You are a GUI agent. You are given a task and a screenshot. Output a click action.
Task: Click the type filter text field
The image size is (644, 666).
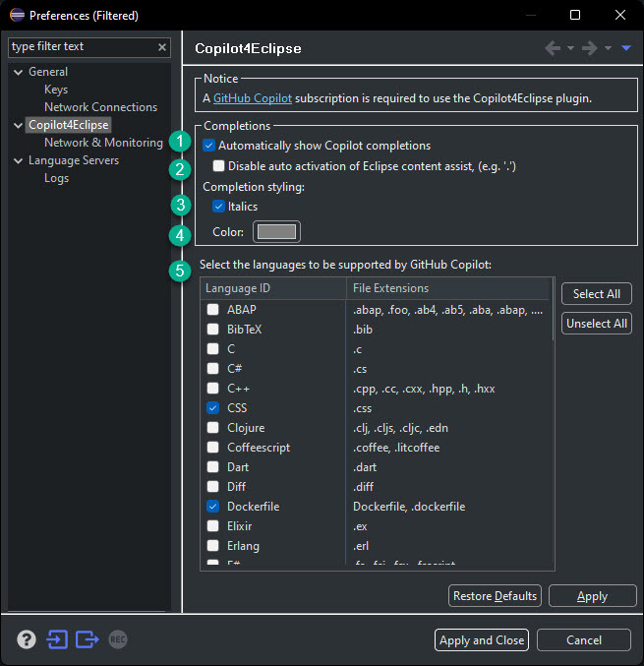(x=83, y=46)
